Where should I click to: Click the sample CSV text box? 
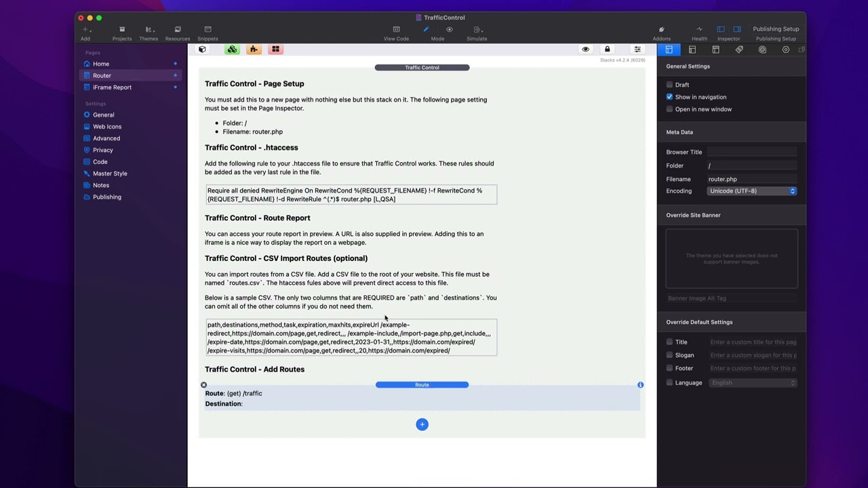coord(351,338)
